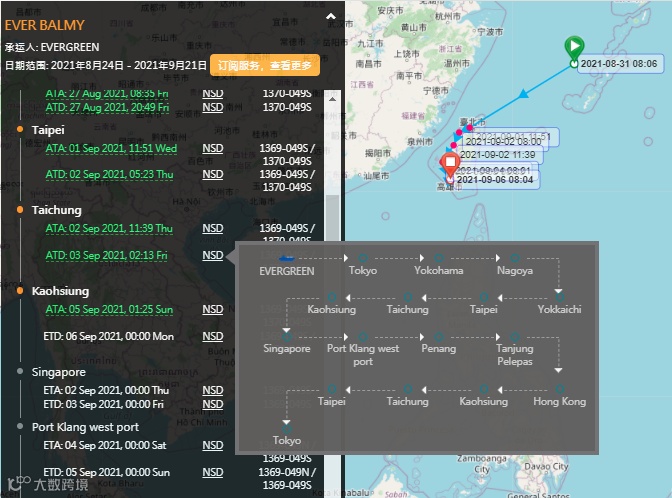
Task: Click the orange subscribe service button
Action: pyautogui.click(x=265, y=65)
